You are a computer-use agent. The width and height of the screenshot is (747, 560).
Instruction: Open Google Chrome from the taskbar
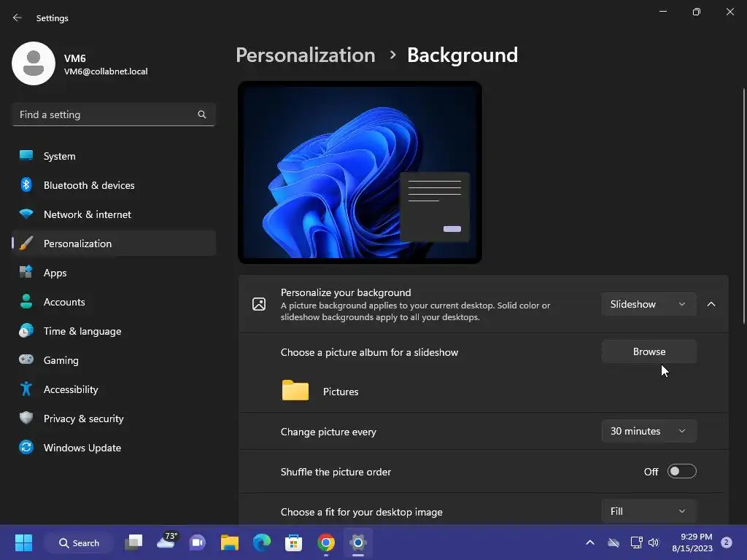click(x=326, y=542)
